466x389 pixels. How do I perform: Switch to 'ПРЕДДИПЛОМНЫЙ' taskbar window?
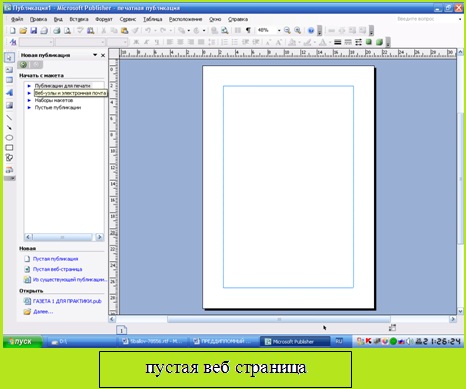pyautogui.click(x=224, y=341)
